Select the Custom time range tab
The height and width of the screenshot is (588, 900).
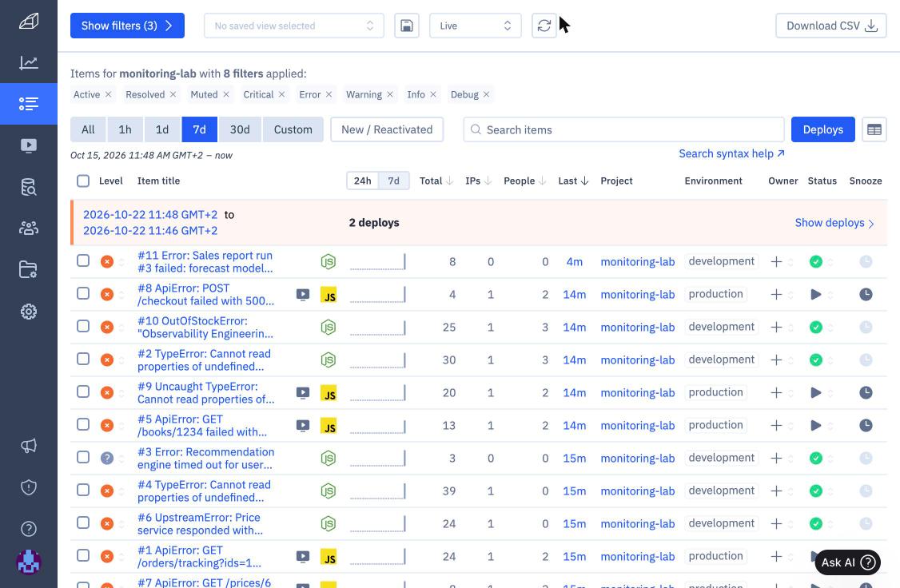pos(293,129)
